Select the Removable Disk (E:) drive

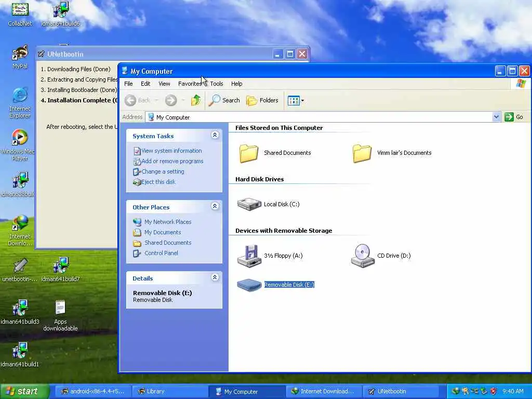[x=276, y=285]
